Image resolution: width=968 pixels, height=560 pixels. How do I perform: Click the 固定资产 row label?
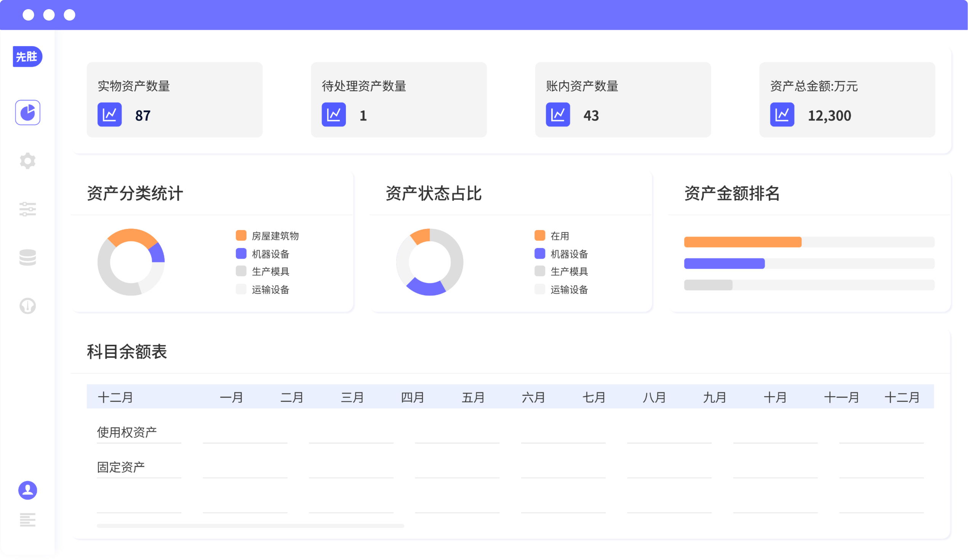[121, 467]
